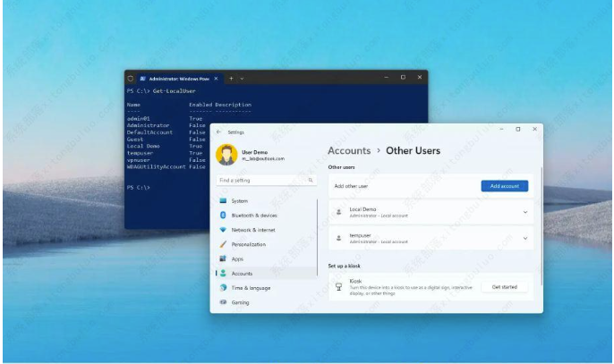Click the Network & internet wifi icon
This screenshot has height=364, width=614.
point(223,230)
